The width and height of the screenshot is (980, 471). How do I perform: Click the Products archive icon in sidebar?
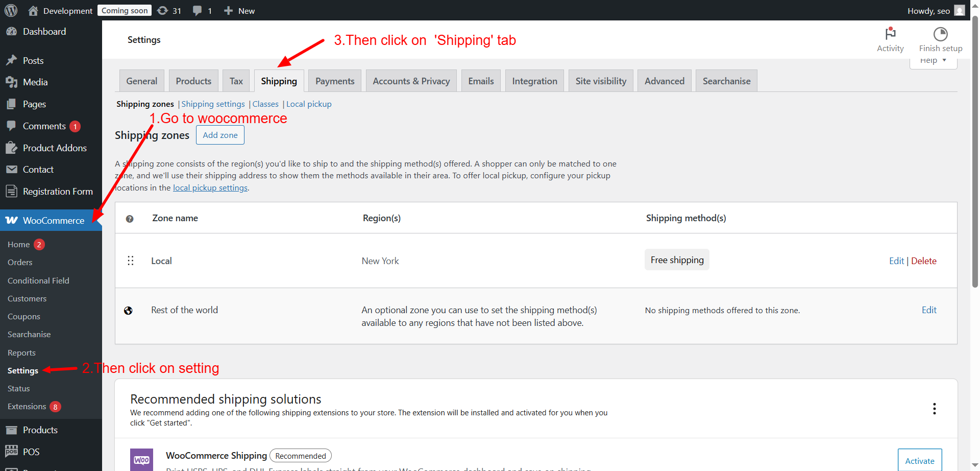click(x=11, y=430)
